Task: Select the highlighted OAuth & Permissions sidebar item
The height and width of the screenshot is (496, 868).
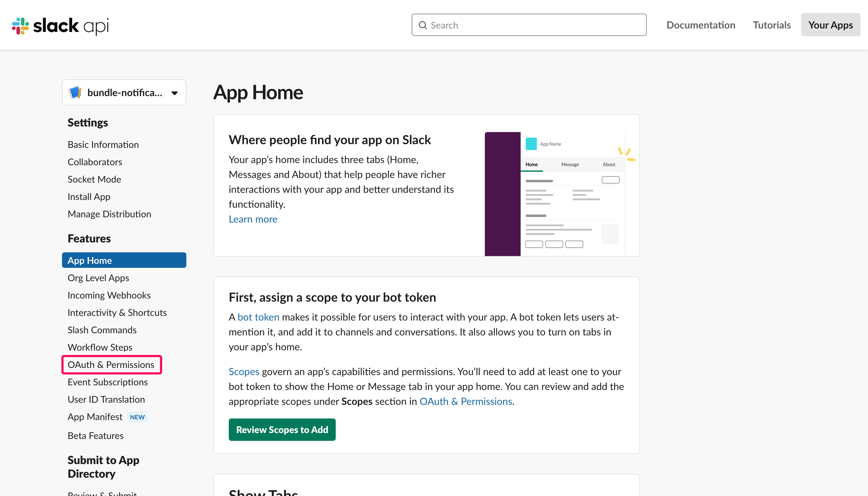Action: click(111, 365)
